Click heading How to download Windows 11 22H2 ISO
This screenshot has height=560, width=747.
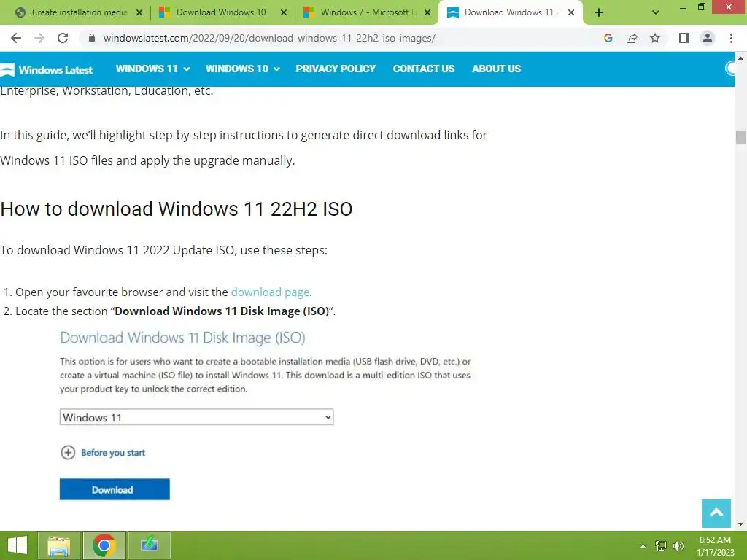[177, 209]
